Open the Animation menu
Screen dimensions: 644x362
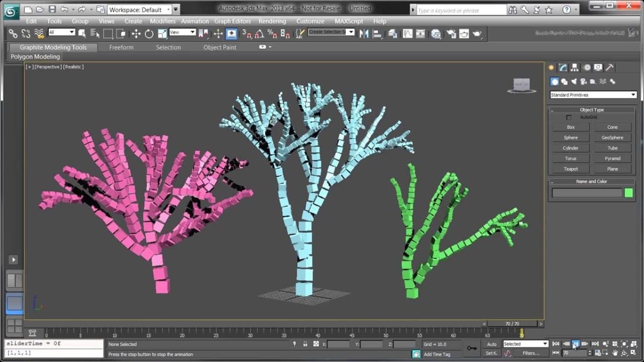coord(195,21)
